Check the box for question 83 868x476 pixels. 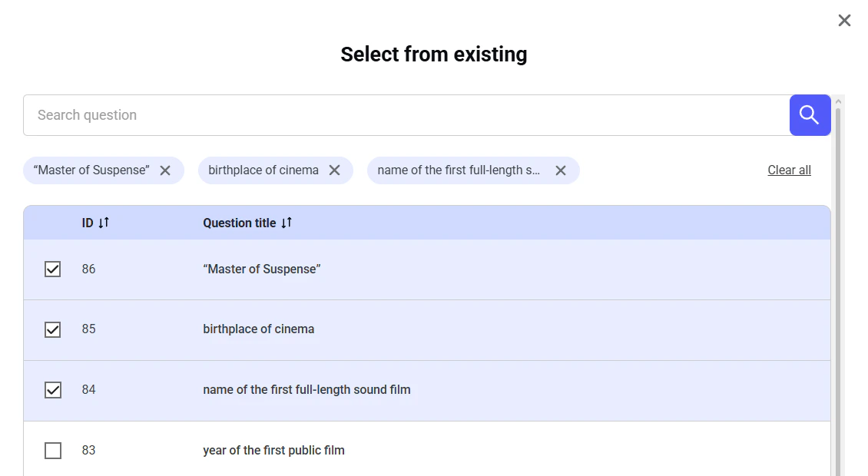(x=53, y=451)
